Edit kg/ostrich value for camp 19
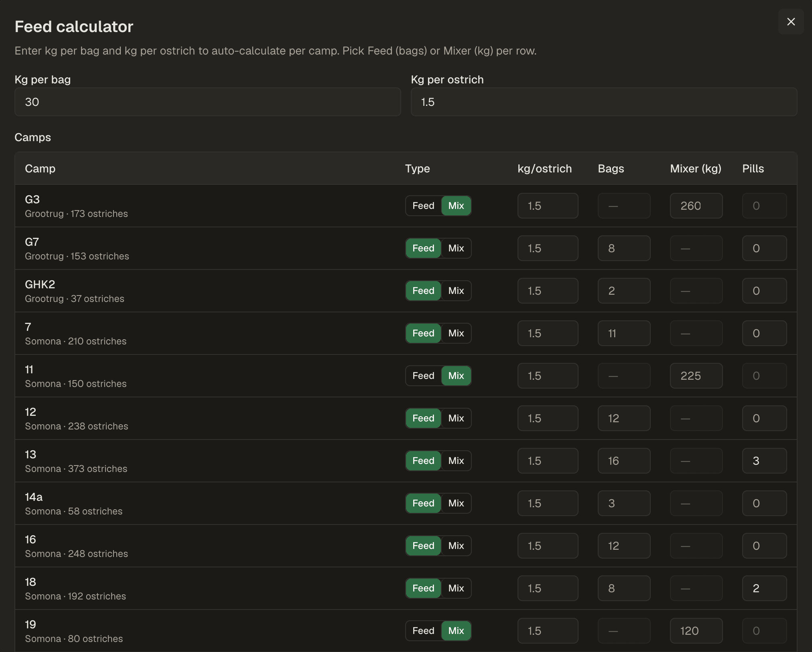Screen dimensions: 812x652 point(548,631)
